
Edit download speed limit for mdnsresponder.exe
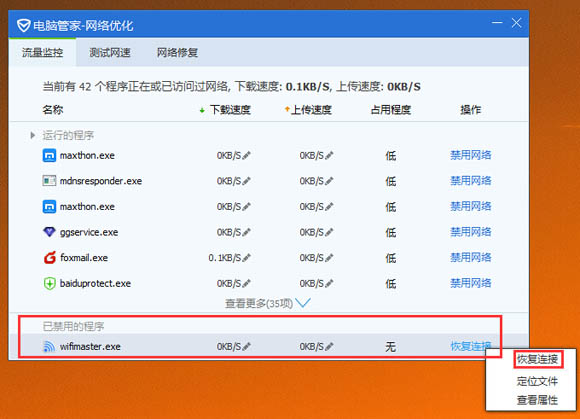[x=246, y=181]
